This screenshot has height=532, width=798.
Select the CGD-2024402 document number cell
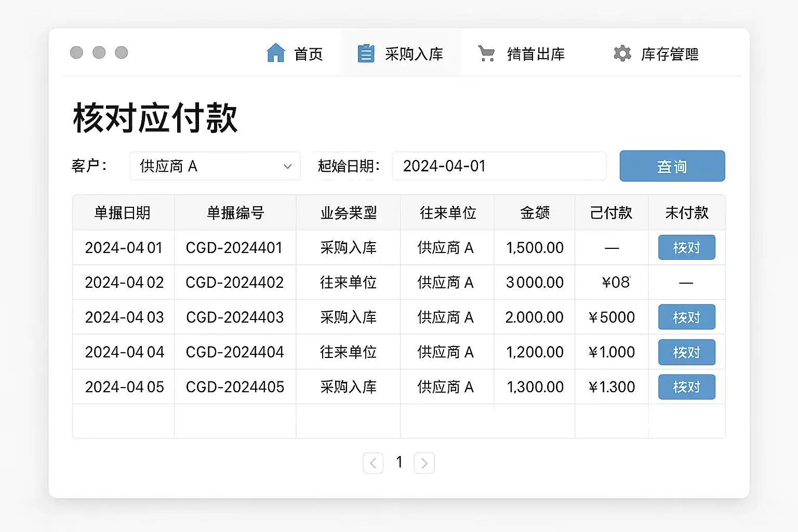(x=235, y=283)
